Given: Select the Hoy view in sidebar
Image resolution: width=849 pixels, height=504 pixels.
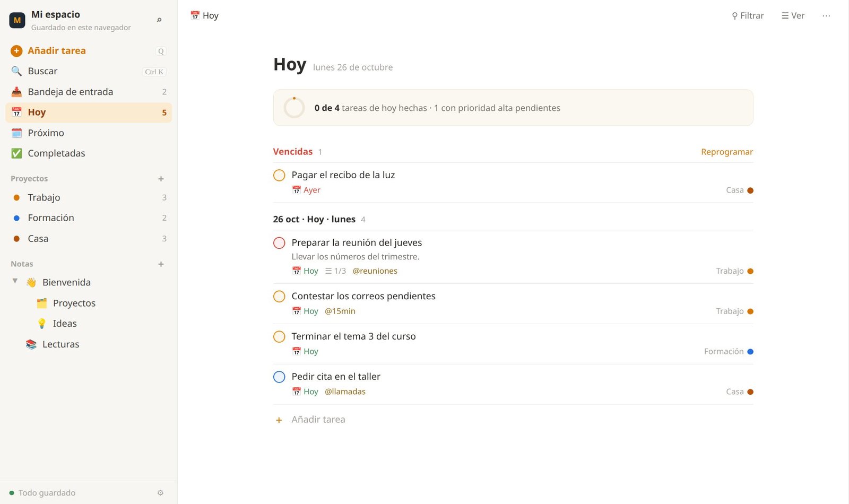Looking at the screenshot, I should coord(89,112).
